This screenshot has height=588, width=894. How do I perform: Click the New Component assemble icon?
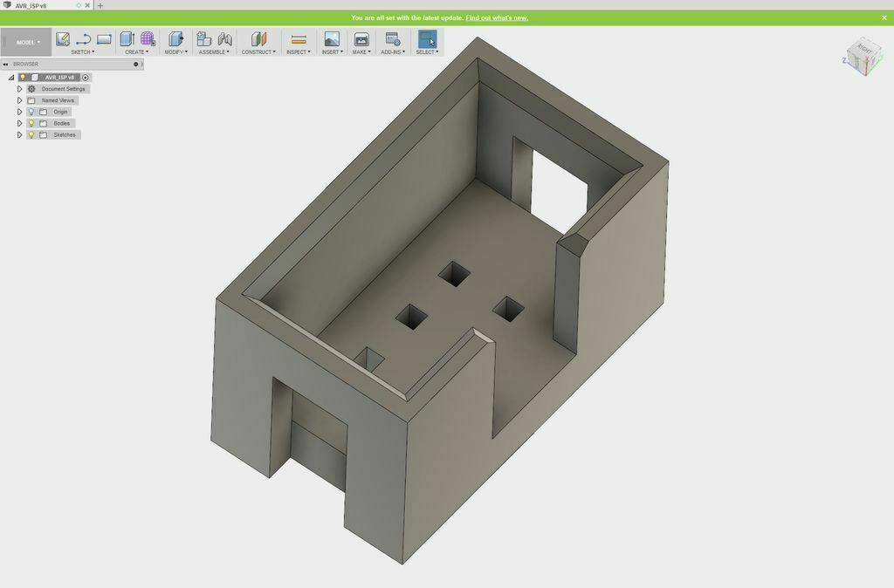[203, 38]
